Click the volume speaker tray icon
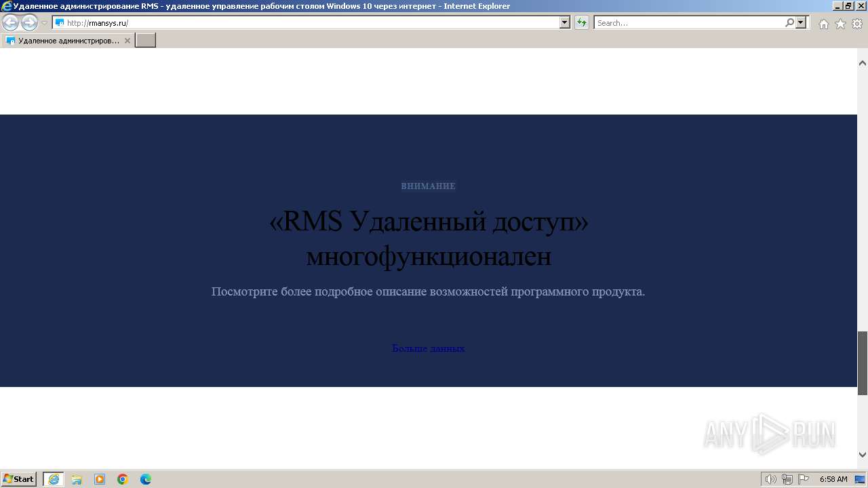Image resolution: width=868 pixels, height=488 pixels. pyautogui.click(x=770, y=479)
